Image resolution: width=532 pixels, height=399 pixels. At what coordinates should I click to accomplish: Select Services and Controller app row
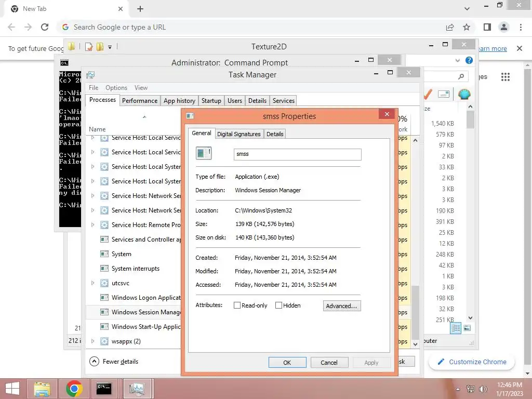(134, 240)
